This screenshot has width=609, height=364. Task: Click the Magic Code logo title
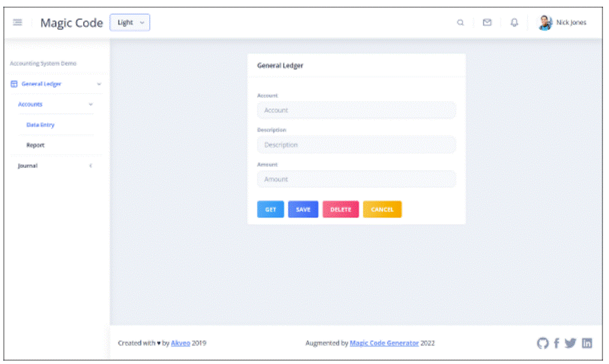(x=72, y=23)
